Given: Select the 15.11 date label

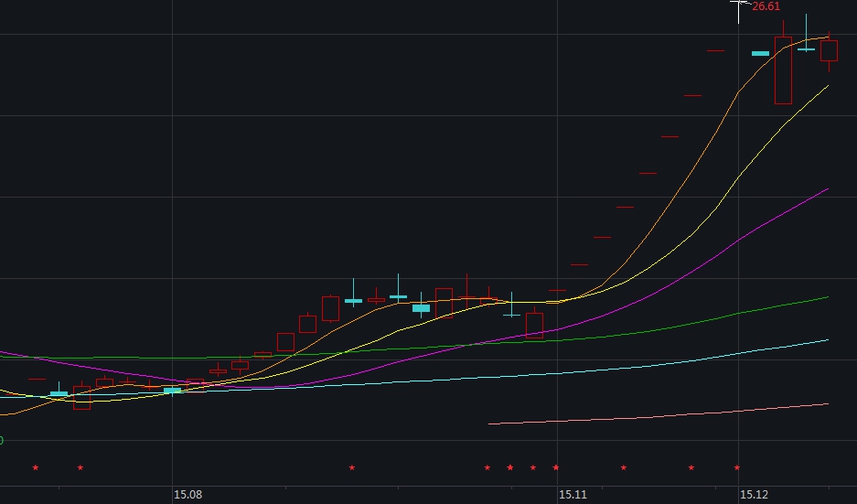Looking at the screenshot, I should [x=573, y=495].
